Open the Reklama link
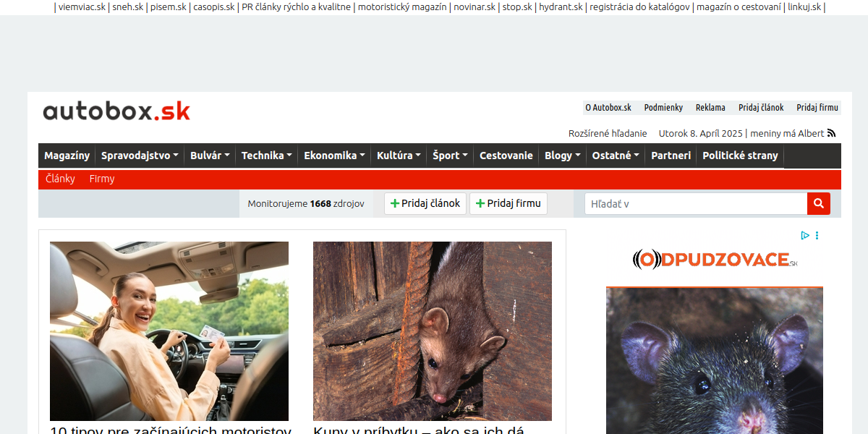Viewport: 868px width, 434px height. pyautogui.click(x=710, y=108)
